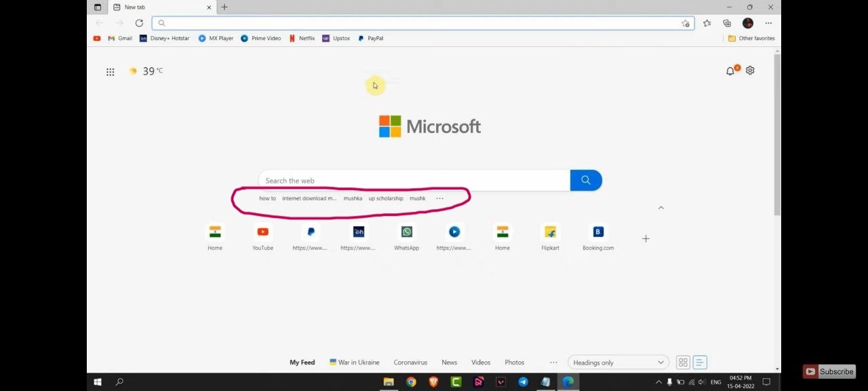Open Upstox bookmark
Image resolution: width=868 pixels, height=391 pixels.
pos(336,39)
